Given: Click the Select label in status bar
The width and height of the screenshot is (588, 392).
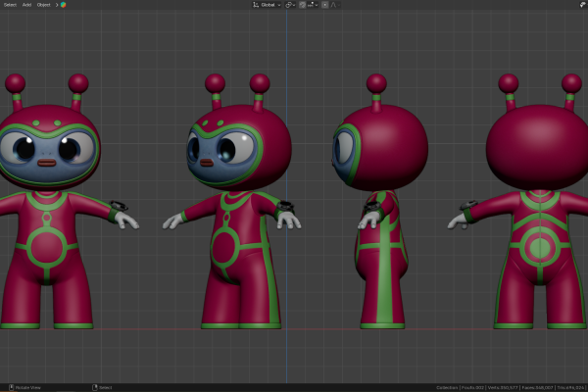Looking at the screenshot, I should coord(106,388).
